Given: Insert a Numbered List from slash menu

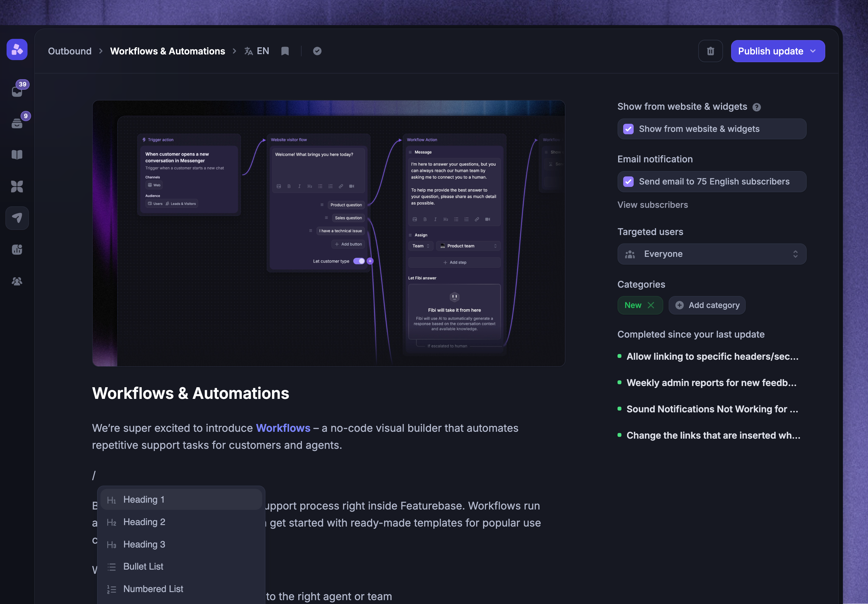Looking at the screenshot, I should 181,589.
